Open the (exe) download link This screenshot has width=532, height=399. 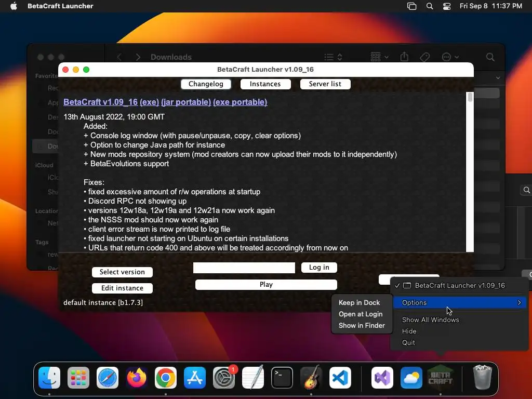click(149, 102)
